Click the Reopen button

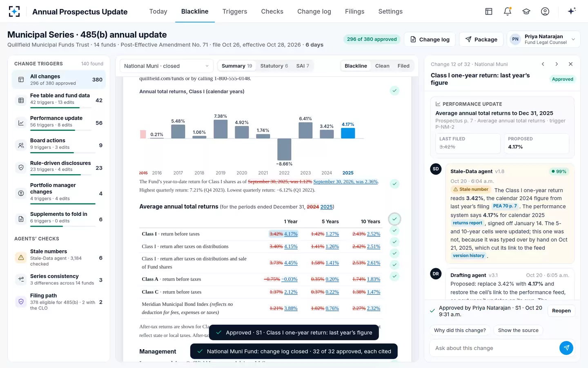(561, 311)
